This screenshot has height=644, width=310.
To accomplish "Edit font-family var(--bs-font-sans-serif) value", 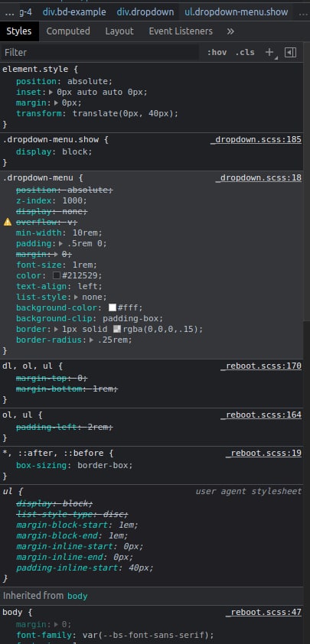I will coord(148,635).
